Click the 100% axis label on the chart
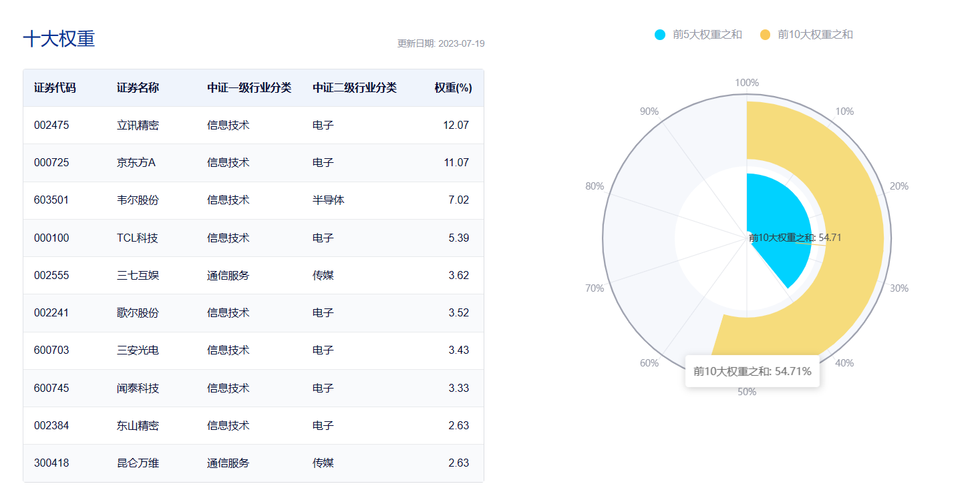The height and width of the screenshot is (494, 980). [747, 83]
